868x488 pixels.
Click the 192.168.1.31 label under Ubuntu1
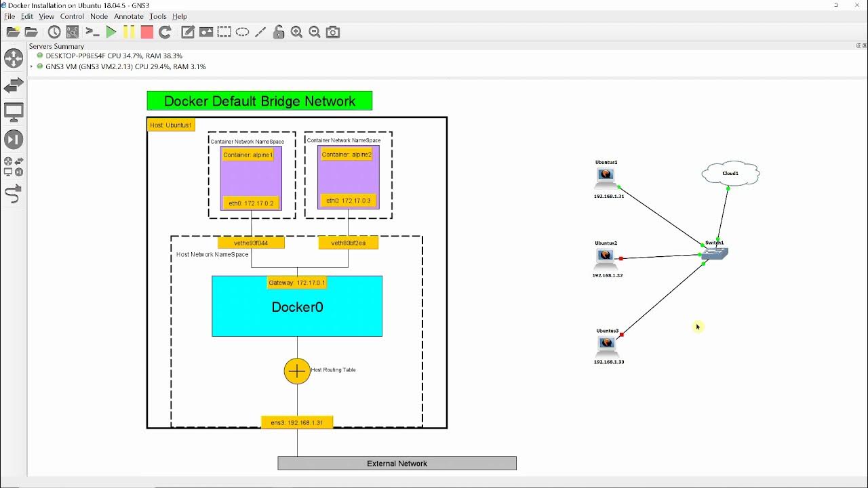tap(609, 196)
